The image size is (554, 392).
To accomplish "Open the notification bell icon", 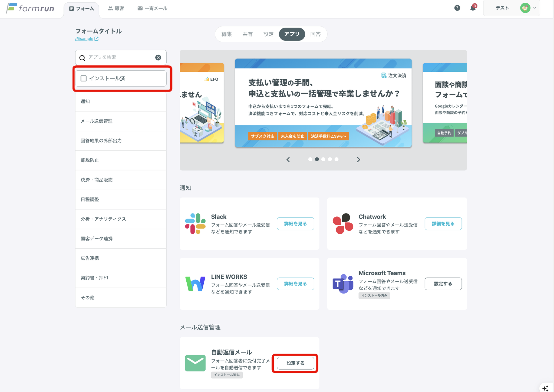I will [x=473, y=8].
